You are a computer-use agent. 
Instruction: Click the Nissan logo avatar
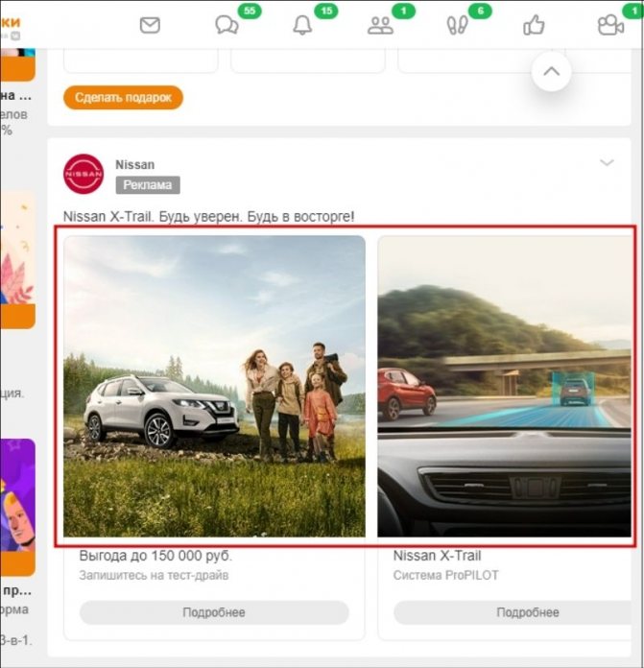83,174
